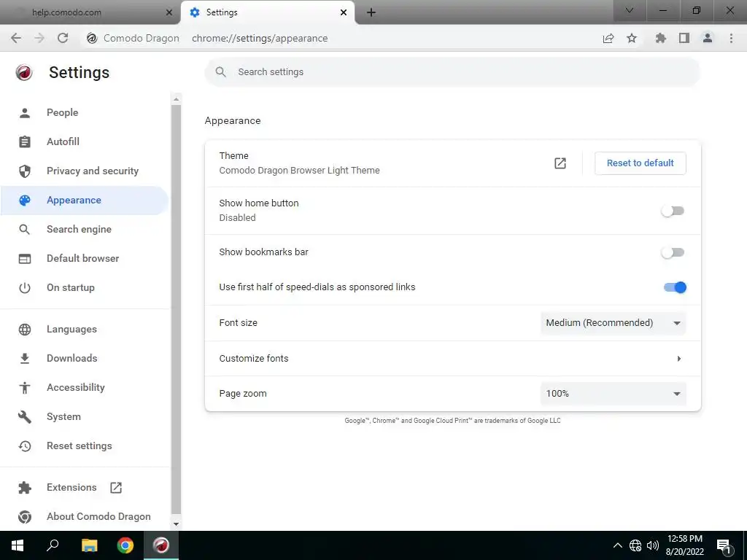Disable sponsored links speed-dials toggle
Screen dimensions: 747x560
[x=675, y=287]
